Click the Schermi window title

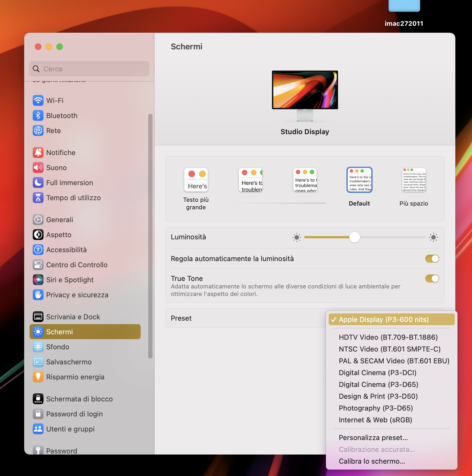point(187,46)
